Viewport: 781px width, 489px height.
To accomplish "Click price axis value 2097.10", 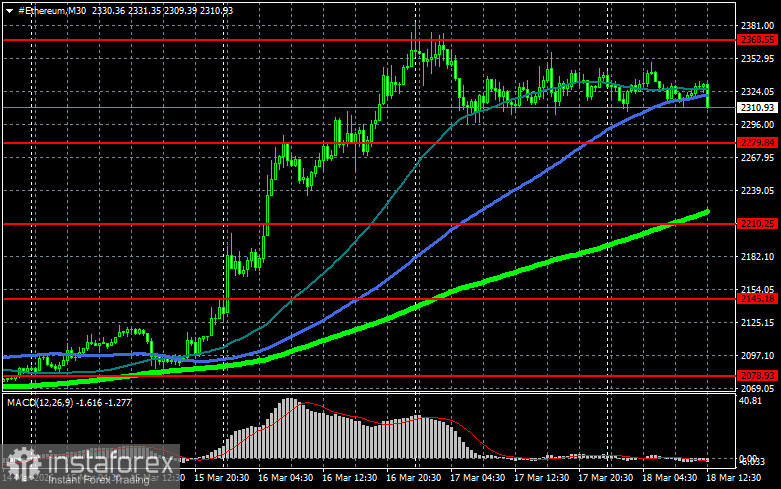I will (x=758, y=356).
